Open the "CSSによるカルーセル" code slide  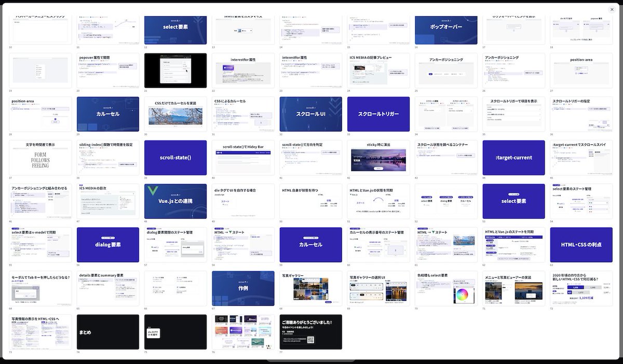click(x=243, y=114)
